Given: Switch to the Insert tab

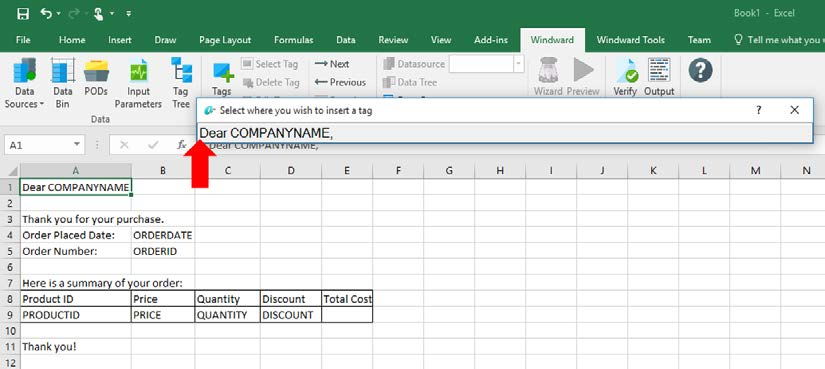Looking at the screenshot, I should (x=120, y=40).
